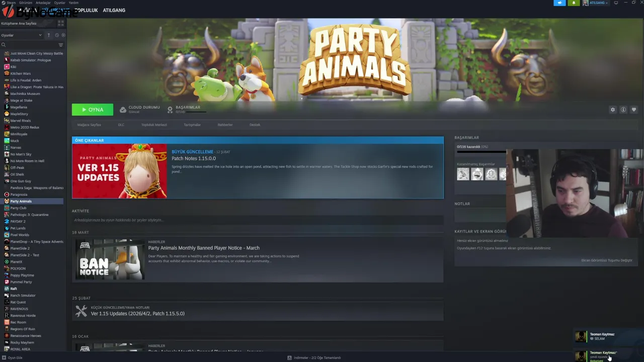Show game info icon
644x362 pixels.
(623, 110)
